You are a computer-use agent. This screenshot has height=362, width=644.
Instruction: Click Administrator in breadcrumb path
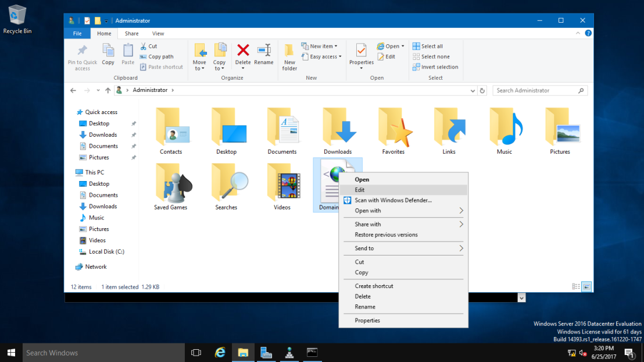tap(150, 90)
